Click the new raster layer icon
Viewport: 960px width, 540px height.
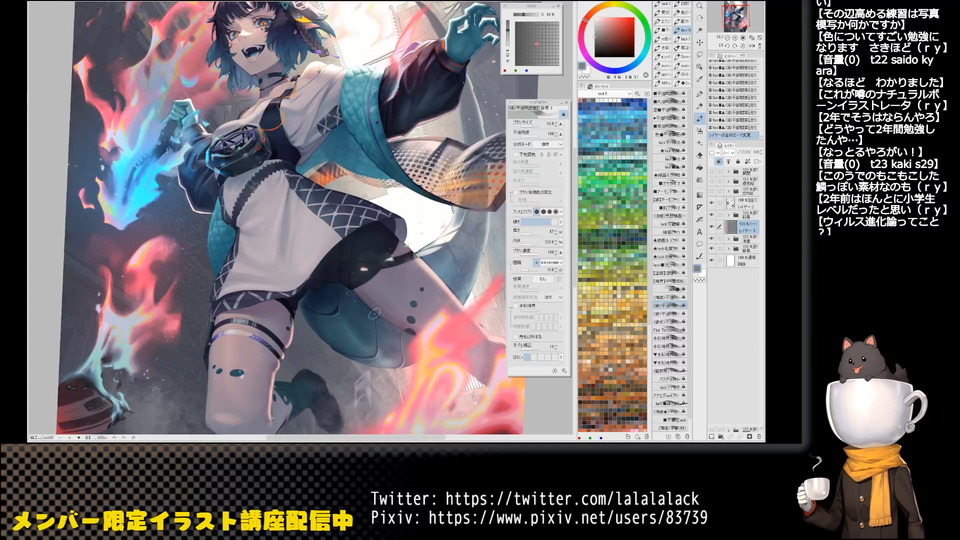(711, 437)
